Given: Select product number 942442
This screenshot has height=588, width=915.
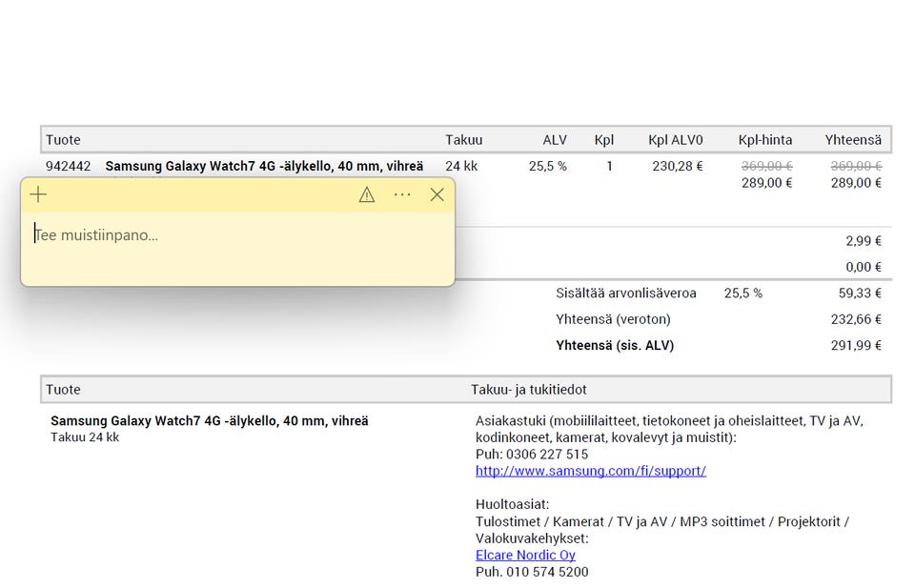Looking at the screenshot, I should tap(69, 166).
